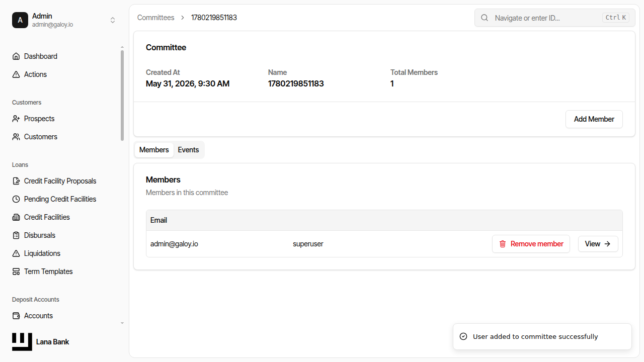
Task: Click the Add Member button
Action: (x=594, y=119)
